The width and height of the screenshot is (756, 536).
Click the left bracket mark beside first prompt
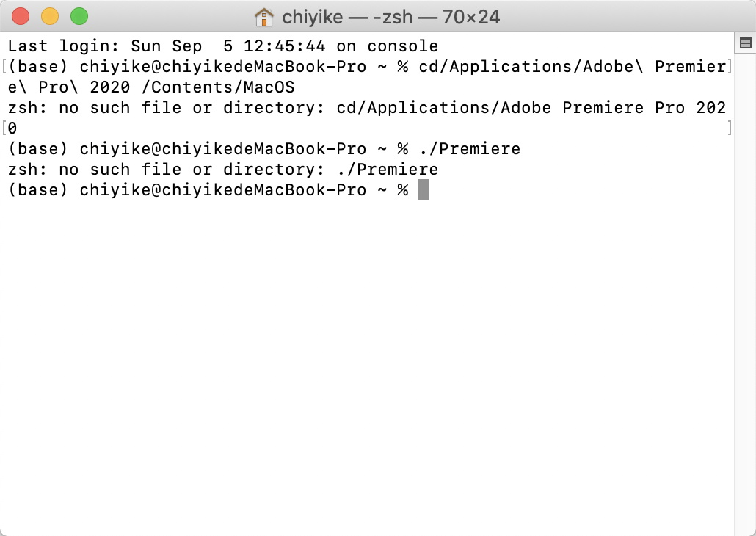tap(4, 67)
